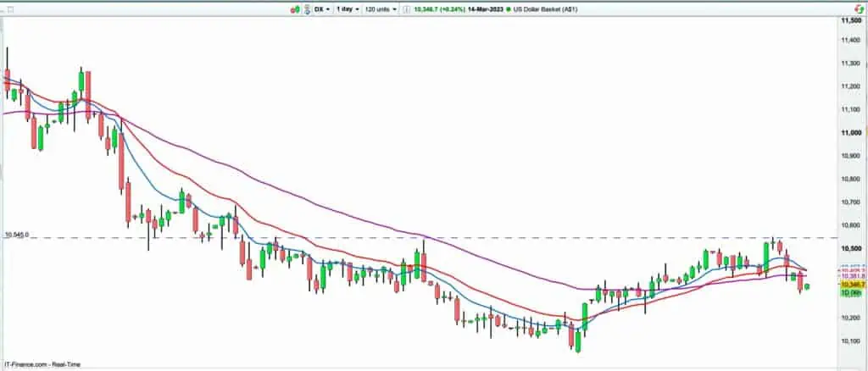Screen dimensions: 868x371
Task: Click the red and green logo icon at top right
Action: 860,8
